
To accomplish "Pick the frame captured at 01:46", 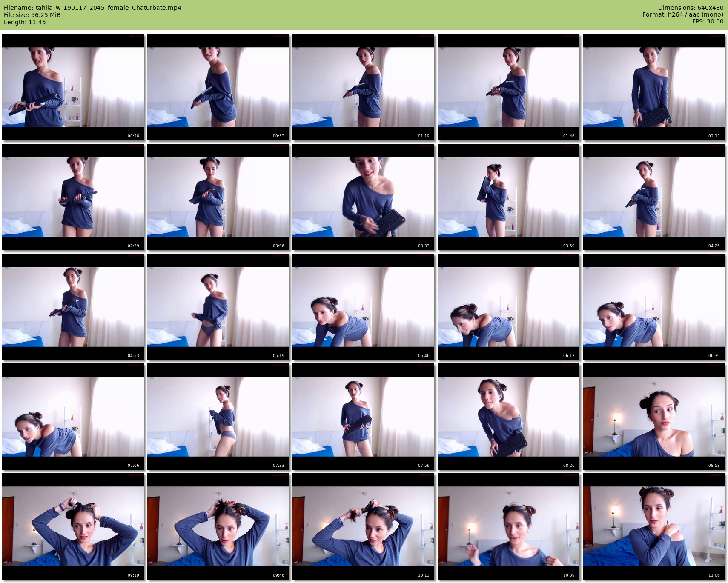I will click(509, 87).
